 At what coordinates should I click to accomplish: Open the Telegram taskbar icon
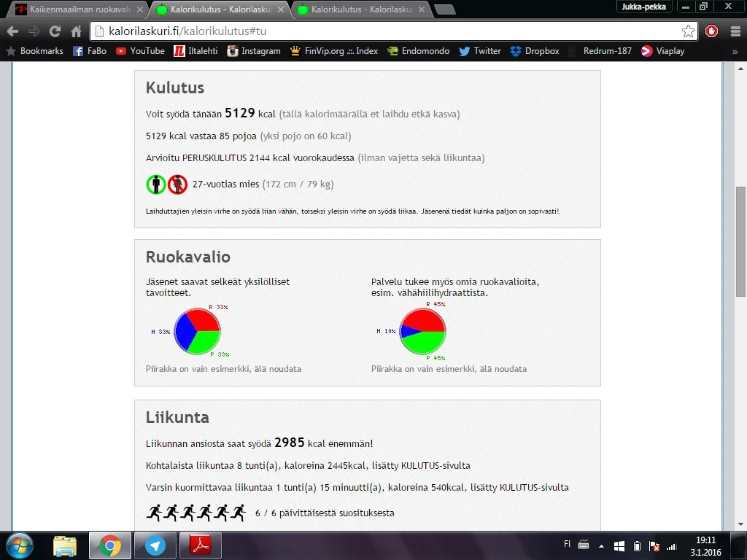[x=155, y=545]
